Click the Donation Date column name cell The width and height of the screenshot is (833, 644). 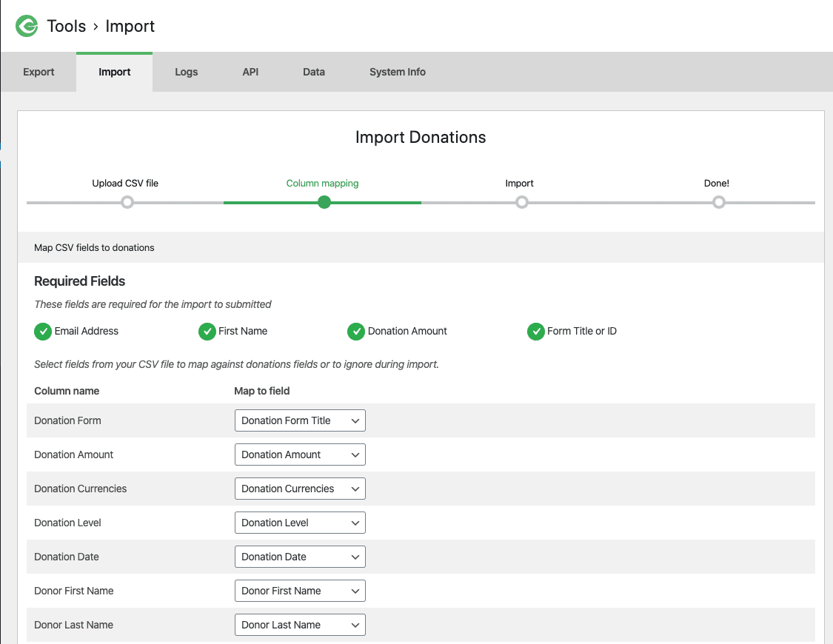pos(67,557)
